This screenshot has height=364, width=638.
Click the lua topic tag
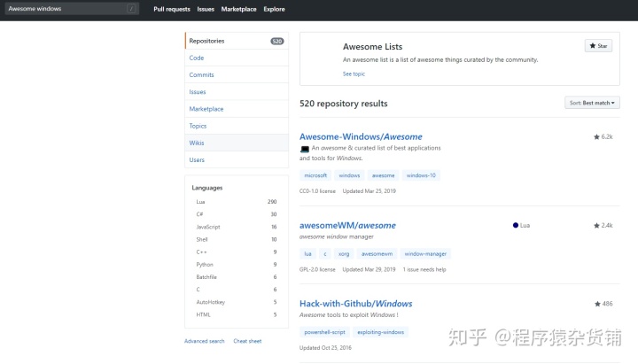(307, 254)
